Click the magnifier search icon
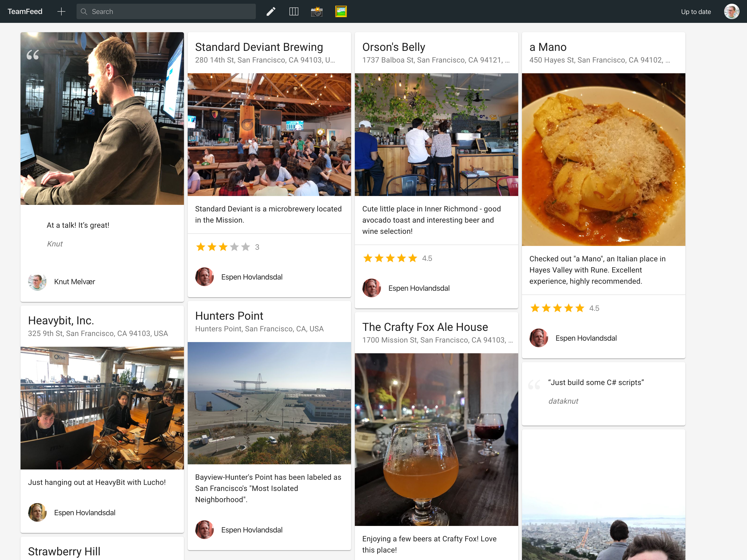This screenshot has width=747, height=560. (x=84, y=11)
